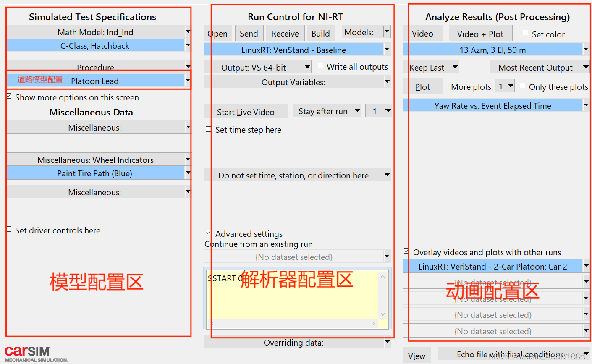Open the Keep Last dropdown
592x364 pixels.
[431, 67]
